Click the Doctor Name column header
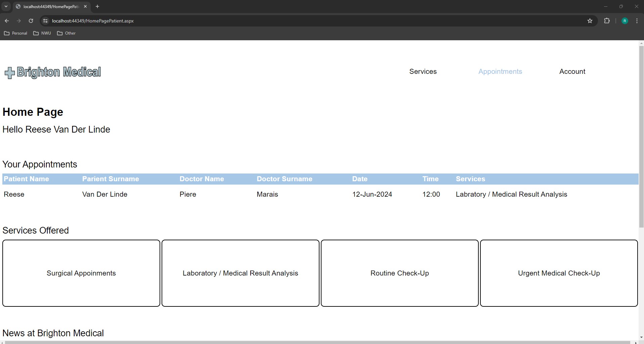This screenshot has height=344, width=644. 202,179
